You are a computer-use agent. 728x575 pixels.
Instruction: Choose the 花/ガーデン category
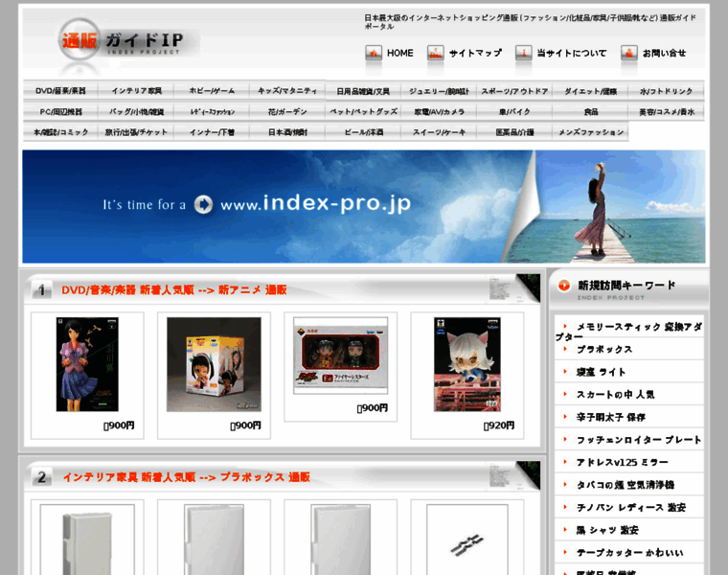[x=287, y=111]
